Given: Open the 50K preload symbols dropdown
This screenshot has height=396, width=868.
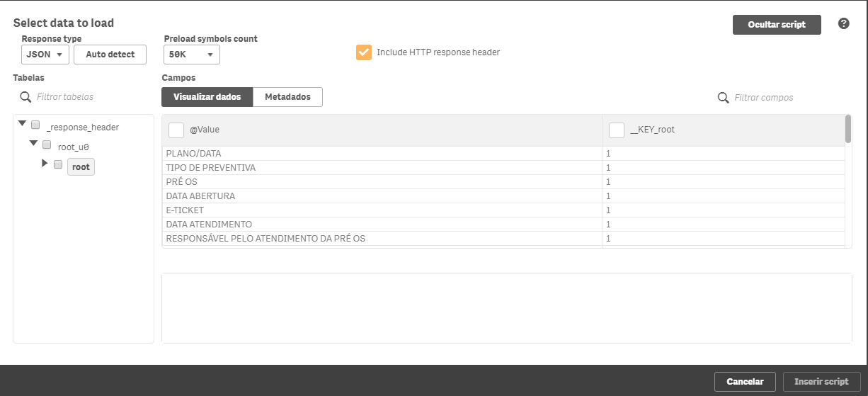Looking at the screenshot, I should point(191,55).
